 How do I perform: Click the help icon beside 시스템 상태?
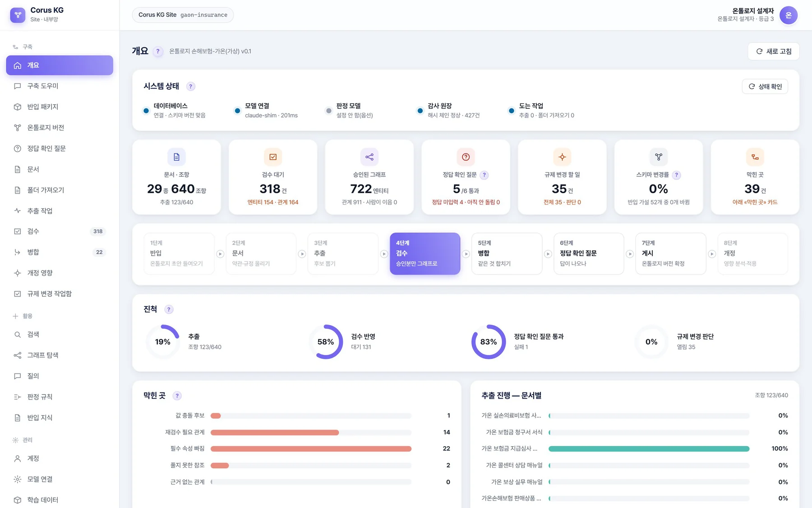click(x=191, y=86)
